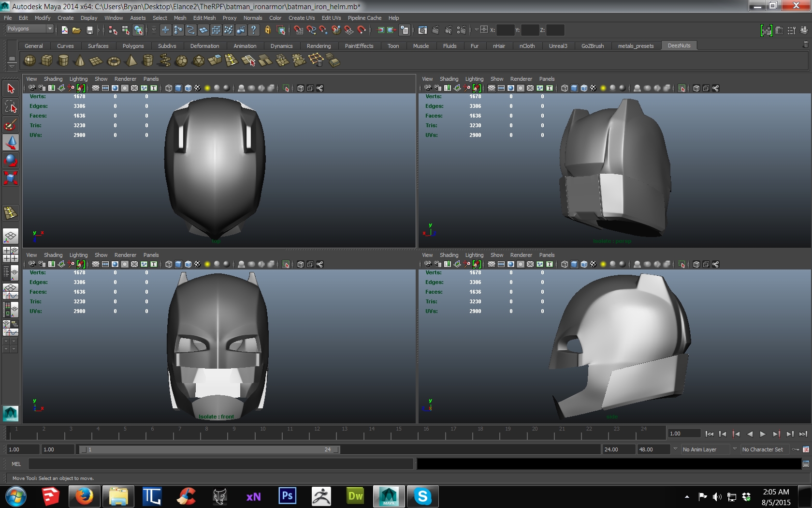Viewport: 812px width, 508px height.
Task: Select the Four View layout
Action: pyautogui.click(x=11, y=254)
